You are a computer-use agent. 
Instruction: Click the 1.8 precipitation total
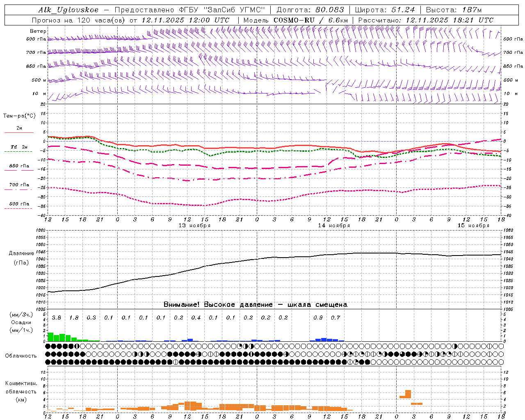[x=74, y=318]
